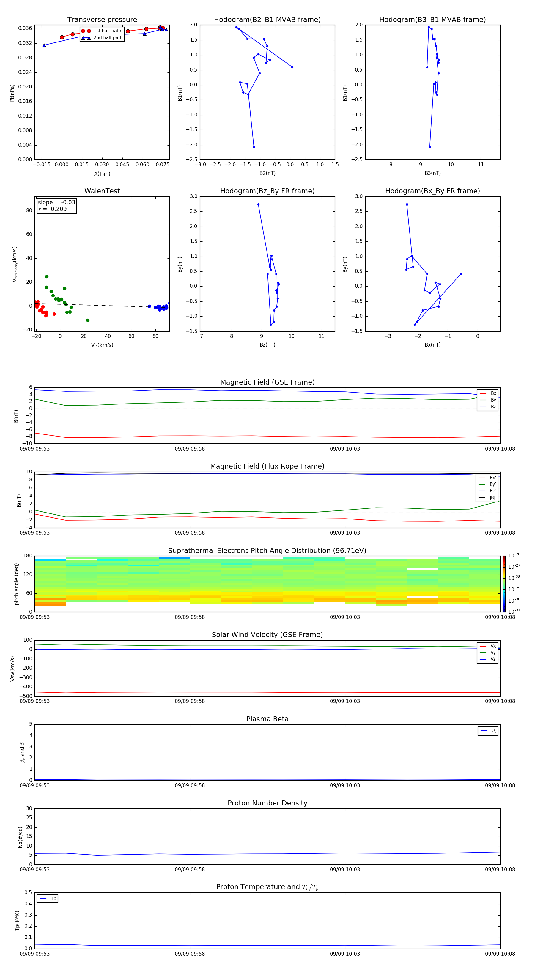The height and width of the screenshot is (980, 535).
Task: Click the 'Np(#/cc)' y-axis label
Action: (20, 837)
